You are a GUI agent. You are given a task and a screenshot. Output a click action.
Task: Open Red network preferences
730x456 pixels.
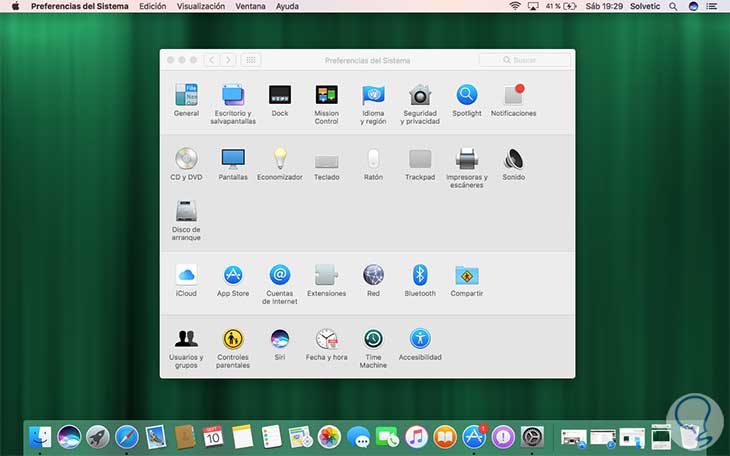(x=373, y=275)
